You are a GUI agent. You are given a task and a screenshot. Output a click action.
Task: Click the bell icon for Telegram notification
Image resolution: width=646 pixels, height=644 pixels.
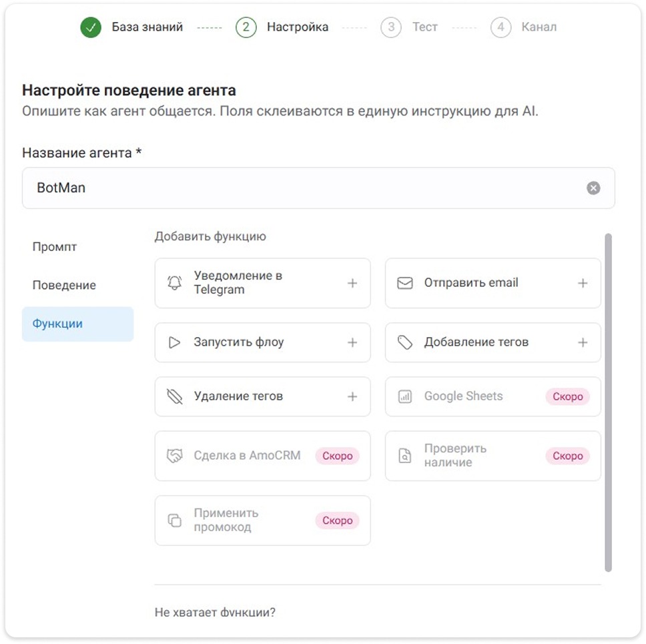pos(175,283)
